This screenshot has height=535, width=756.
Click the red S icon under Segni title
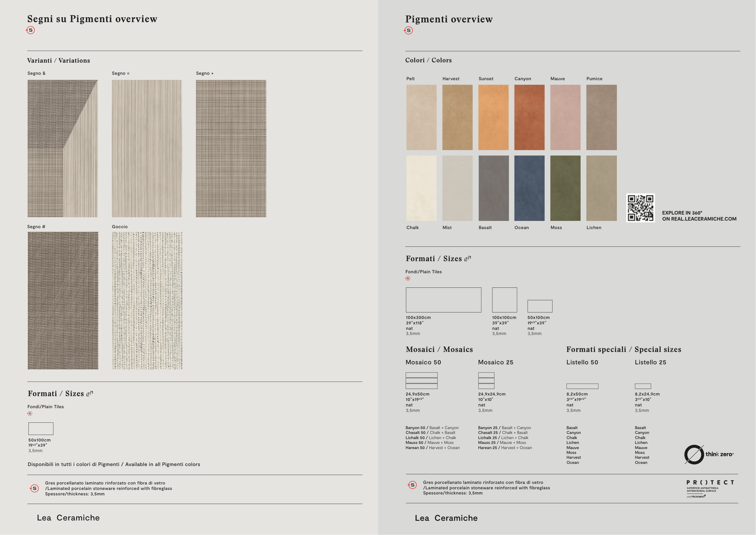coord(30,30)
